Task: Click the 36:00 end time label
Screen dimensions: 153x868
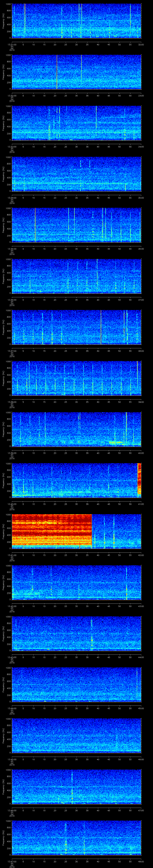Action: [141, 249]
